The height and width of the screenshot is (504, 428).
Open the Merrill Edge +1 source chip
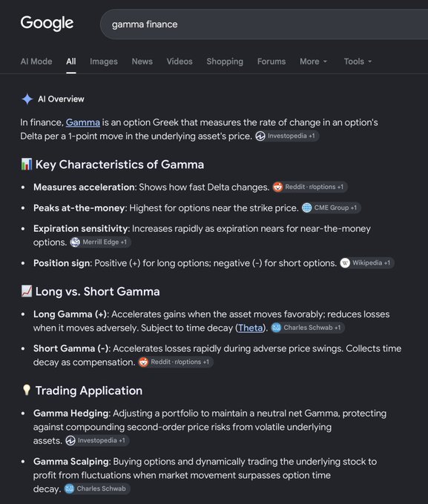pyautogui.click(x=100, y=242)
